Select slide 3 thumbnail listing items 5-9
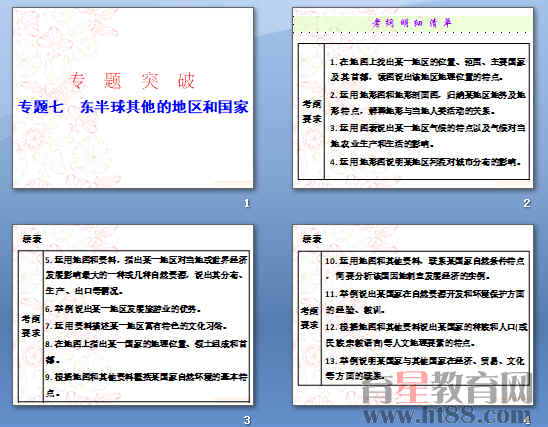This screenshot has height=427, width=548. [x=133, y=315]
